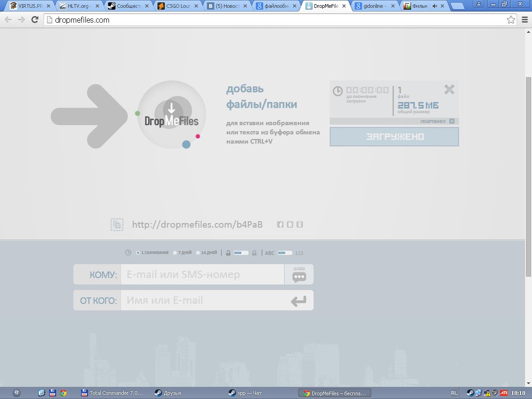
Task: Expand details with ПОДРОБНЕЕ plus
Action: tap(452, 121)
